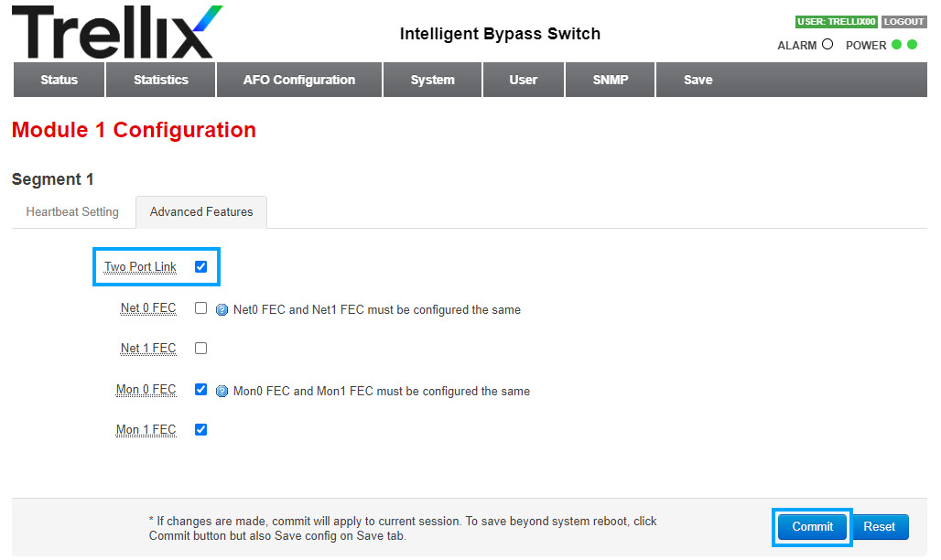This screenshot has width=941, height=560.
Task: Click the Net0 FEC help icon
Action: [222, 309]
